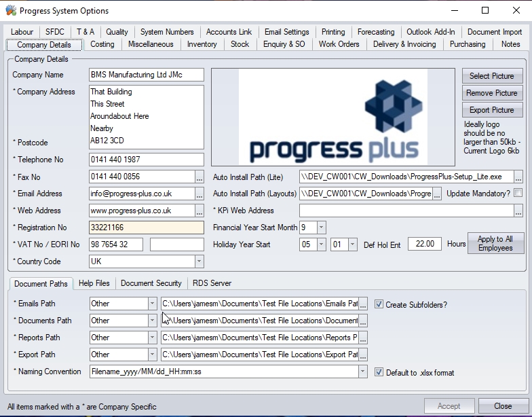Open the Outlook Add-In tab
Image resolution: width=532 pixels, height=417 pixels.
pyautogui.click(x=430, y=32)
